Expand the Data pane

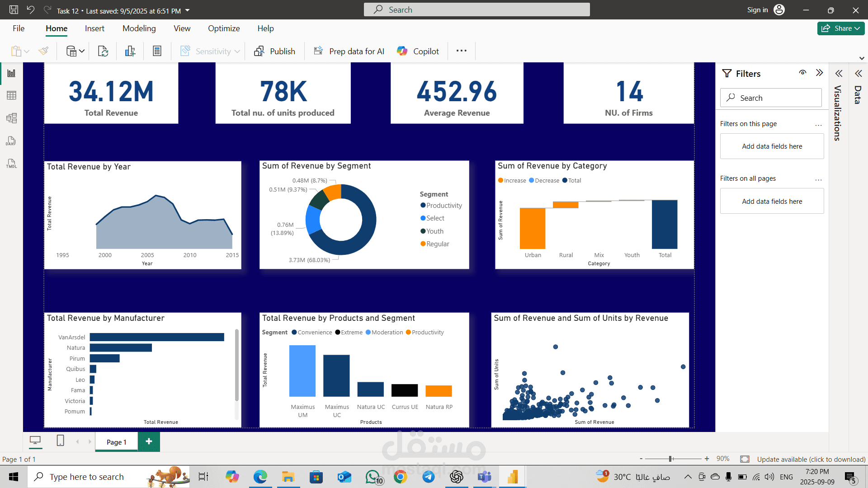pyautogui.click(x=858, y=73)
